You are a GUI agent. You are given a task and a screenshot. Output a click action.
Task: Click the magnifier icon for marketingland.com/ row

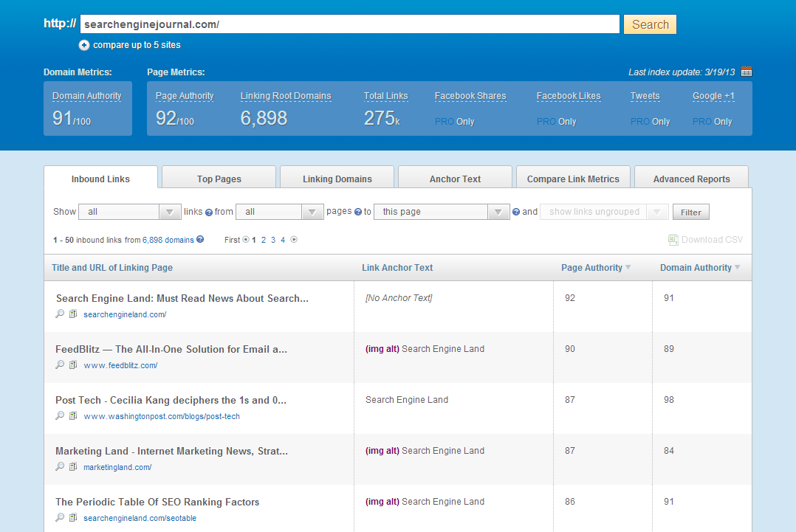[60, 466]
